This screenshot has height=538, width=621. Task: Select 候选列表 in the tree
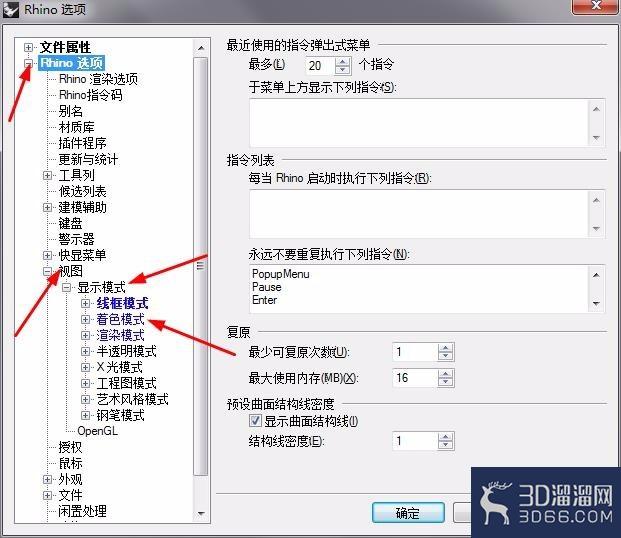coord(82,191)
